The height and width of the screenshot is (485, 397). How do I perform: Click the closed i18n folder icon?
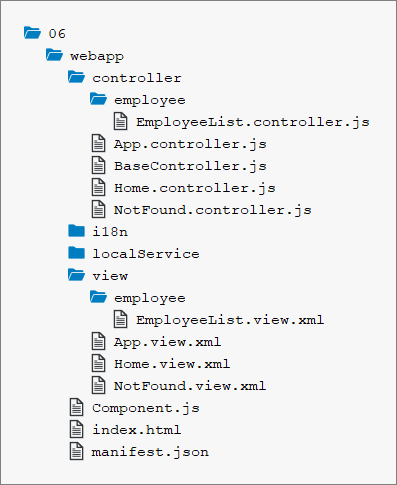pos(76,231)
